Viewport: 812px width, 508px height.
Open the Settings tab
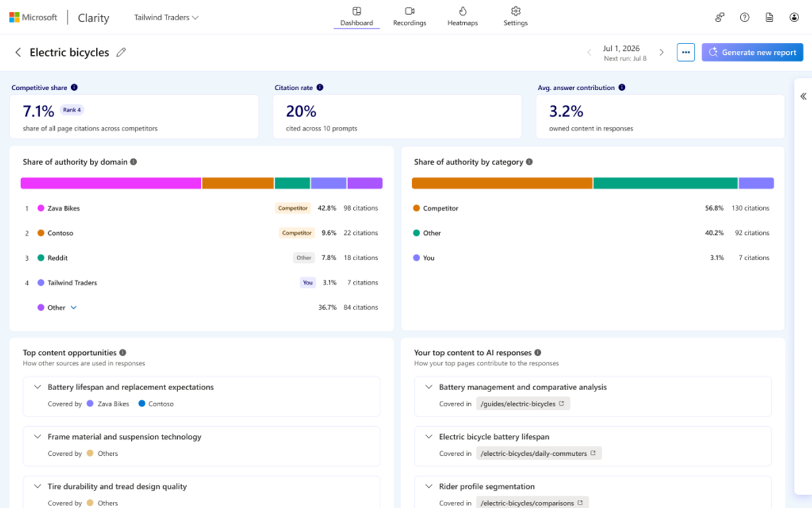coord(516,17)
